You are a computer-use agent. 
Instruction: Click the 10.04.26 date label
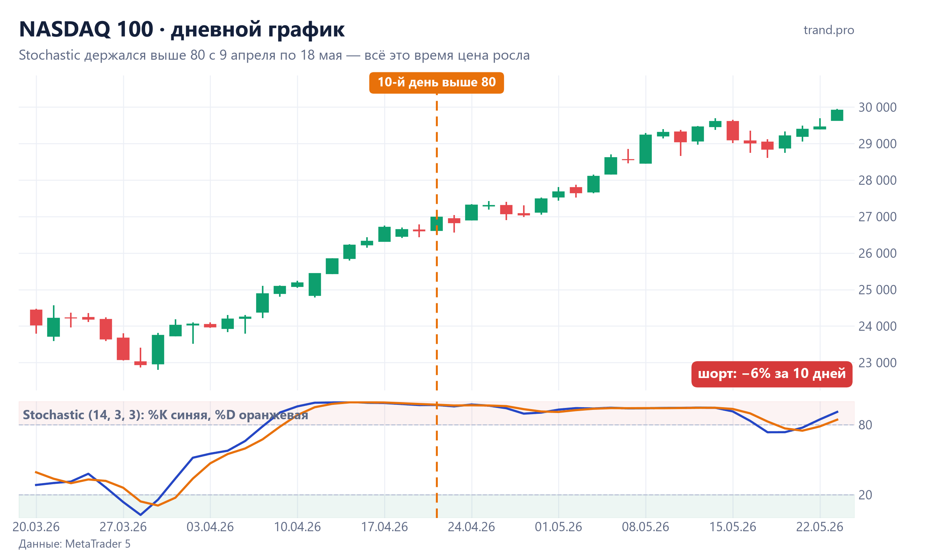(297, 527)
